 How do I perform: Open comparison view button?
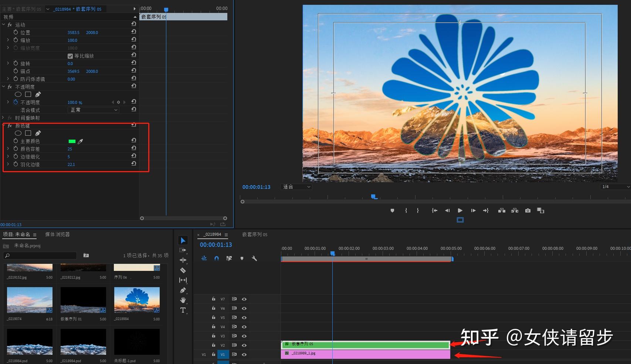point(540,211)
